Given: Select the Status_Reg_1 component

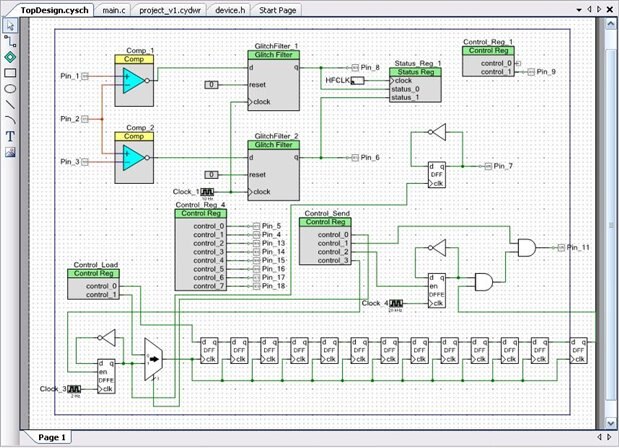Looking at the screenshot, I should [415, 85].
